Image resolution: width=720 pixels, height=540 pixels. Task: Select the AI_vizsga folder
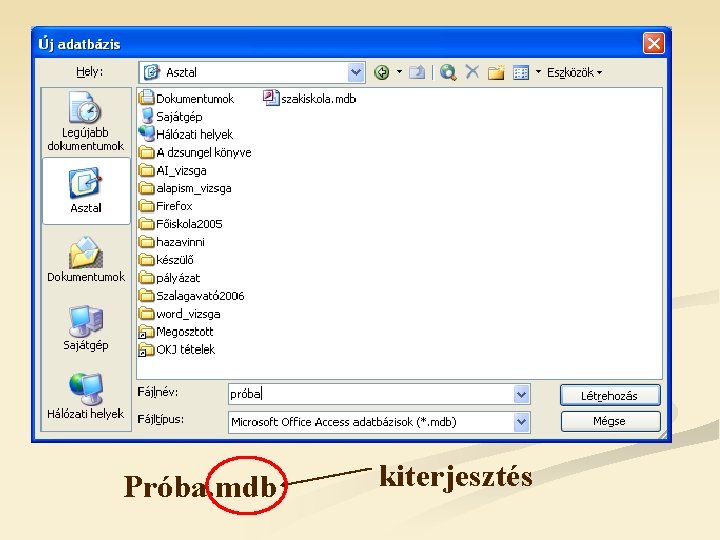pos(173,170)
